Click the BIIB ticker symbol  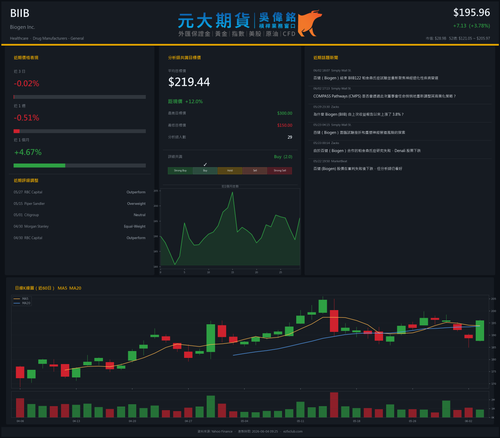click(20, 13)
